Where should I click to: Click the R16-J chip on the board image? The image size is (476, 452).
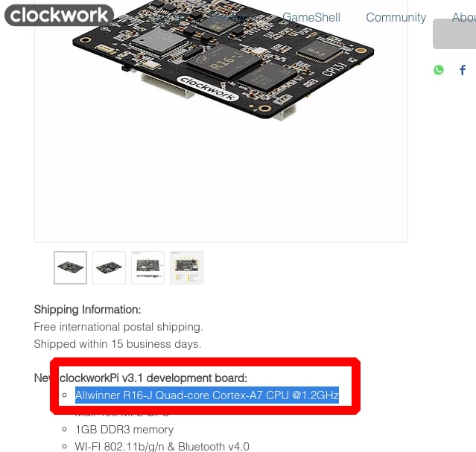click(x=224, y=63)
